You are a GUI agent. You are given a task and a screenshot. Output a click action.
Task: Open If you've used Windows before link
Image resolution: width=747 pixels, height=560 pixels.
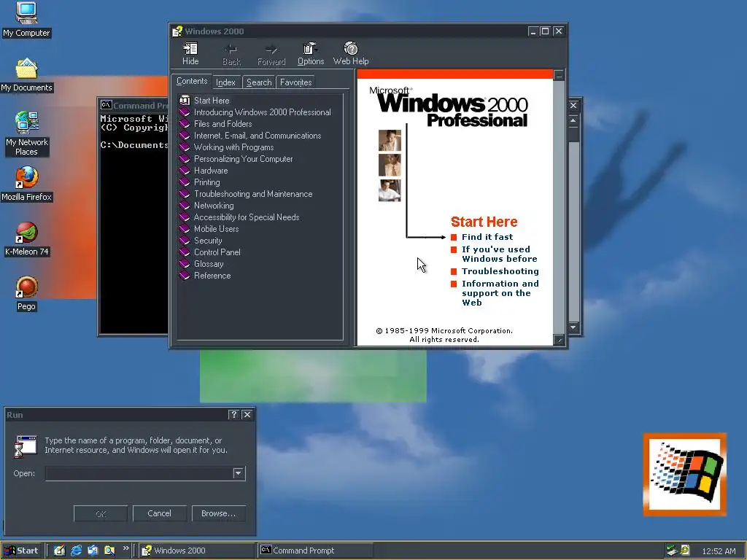[x=499, y=254]
